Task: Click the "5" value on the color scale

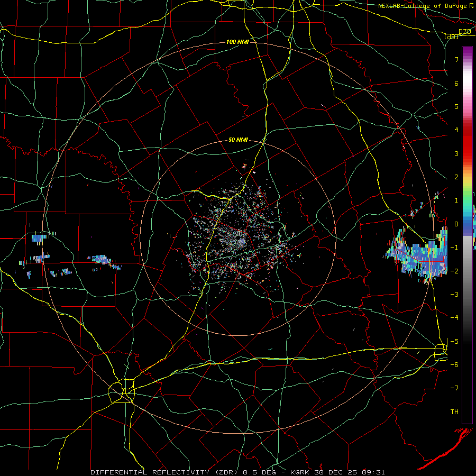Action: click(456, 106)
